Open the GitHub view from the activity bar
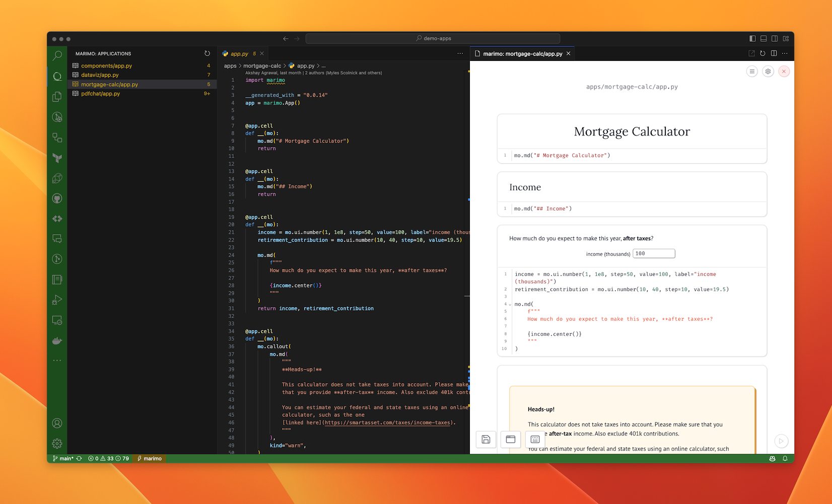Image resolution: width=832 pixels, height=504 pixels. [x=57, y=198]
